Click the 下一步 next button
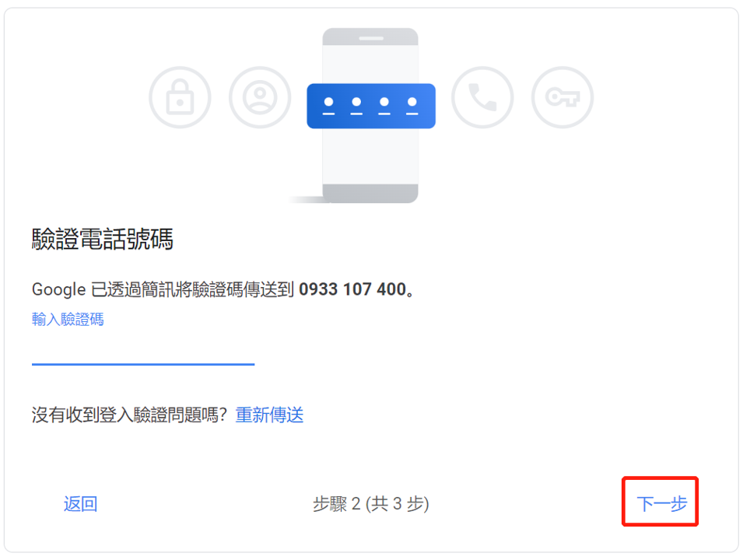 click(x=661, y=503)
